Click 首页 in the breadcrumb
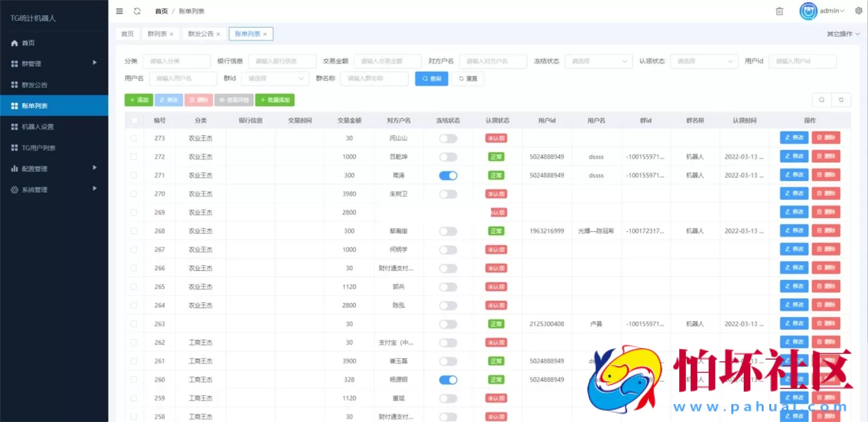This screenshot has height=422, width=868. (x=161, y=11)
